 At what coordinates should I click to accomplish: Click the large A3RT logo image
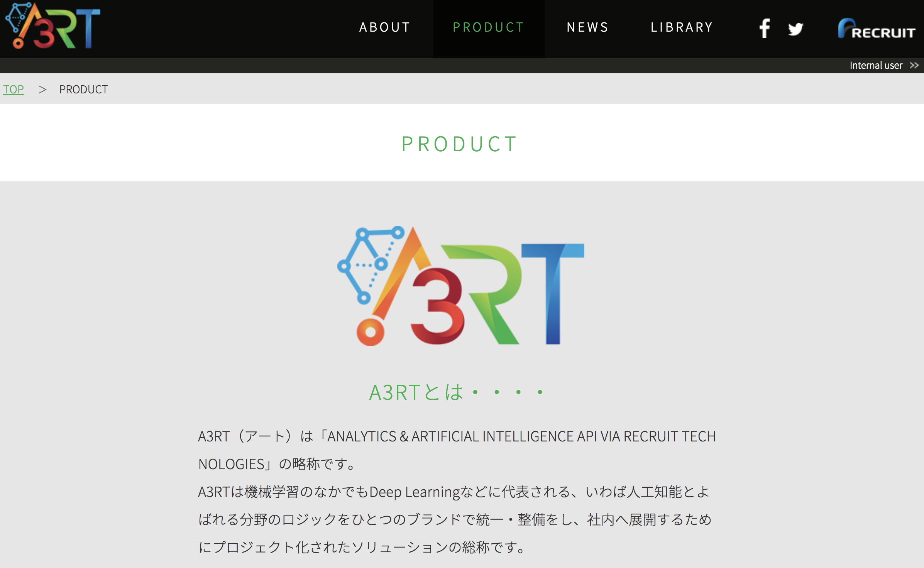tap(461, 286)
